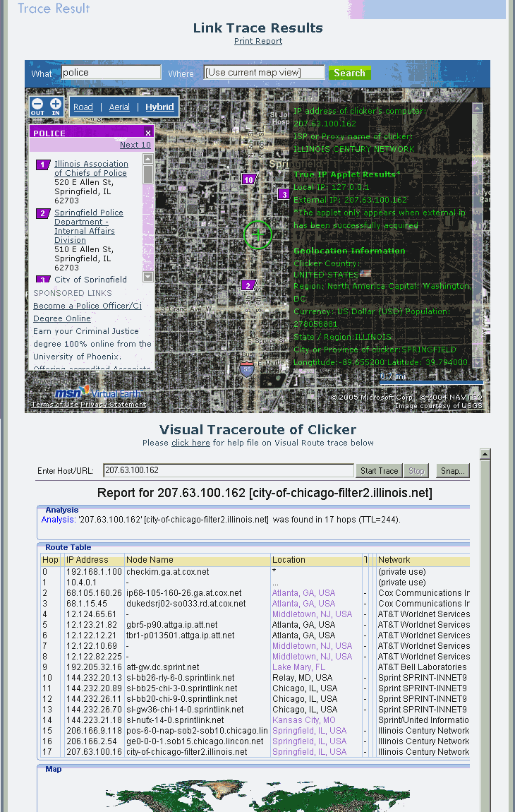Click the Enter Host/URL input field
The image size is (515, 812).
click(228, 471)
